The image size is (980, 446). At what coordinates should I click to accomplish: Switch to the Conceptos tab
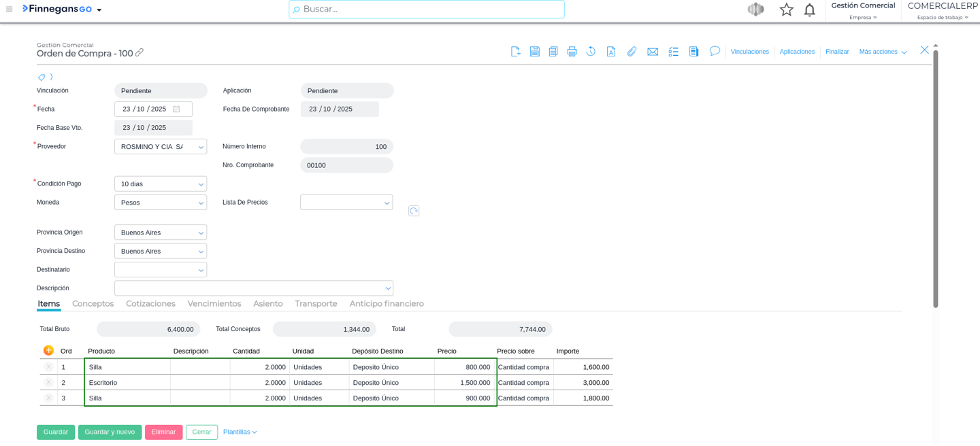(x=93, y=304)
